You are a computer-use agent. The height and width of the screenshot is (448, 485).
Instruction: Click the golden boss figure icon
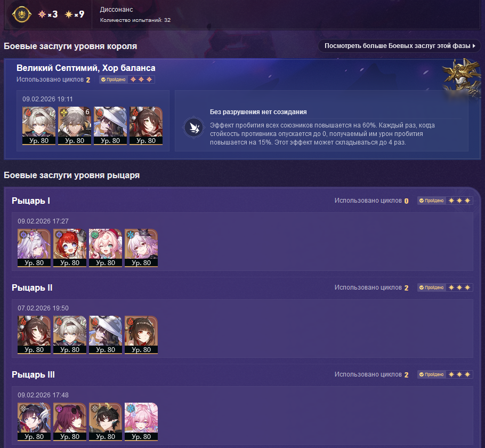click(x=462, y=78)
